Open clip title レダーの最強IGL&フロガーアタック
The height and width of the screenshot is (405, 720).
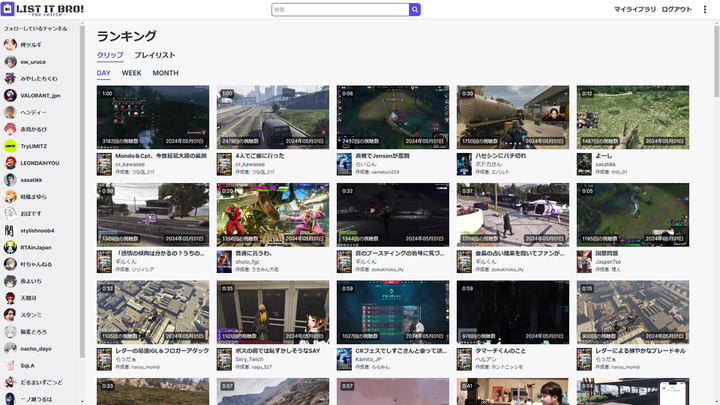pos(162,351)
